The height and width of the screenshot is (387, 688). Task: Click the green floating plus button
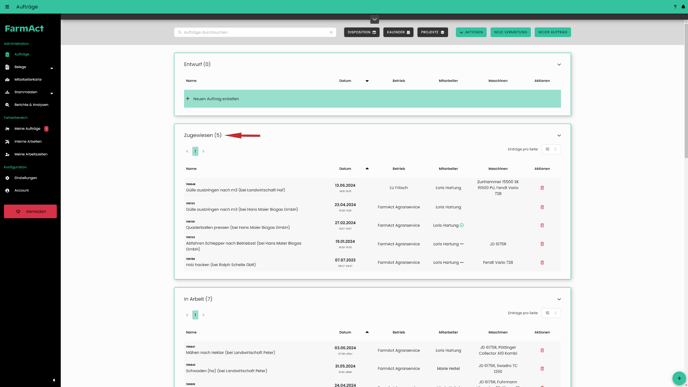679,378
